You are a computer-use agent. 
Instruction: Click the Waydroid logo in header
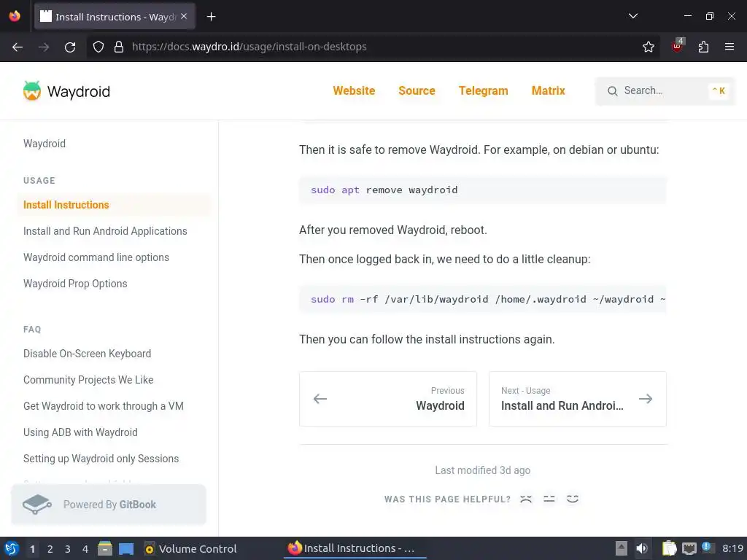pos(66,91)
